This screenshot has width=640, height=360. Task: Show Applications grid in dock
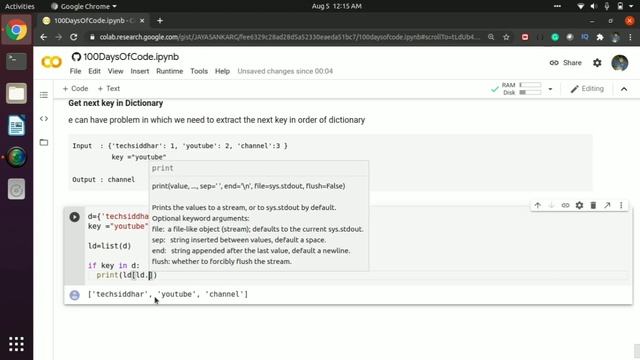point(16,344)
